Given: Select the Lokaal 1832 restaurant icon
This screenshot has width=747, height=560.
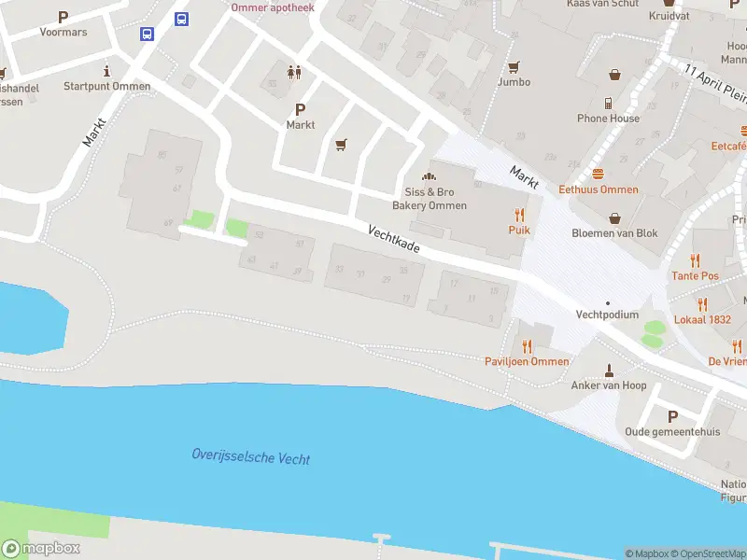Looking at the screenshot, I should (x=702, y=304).
